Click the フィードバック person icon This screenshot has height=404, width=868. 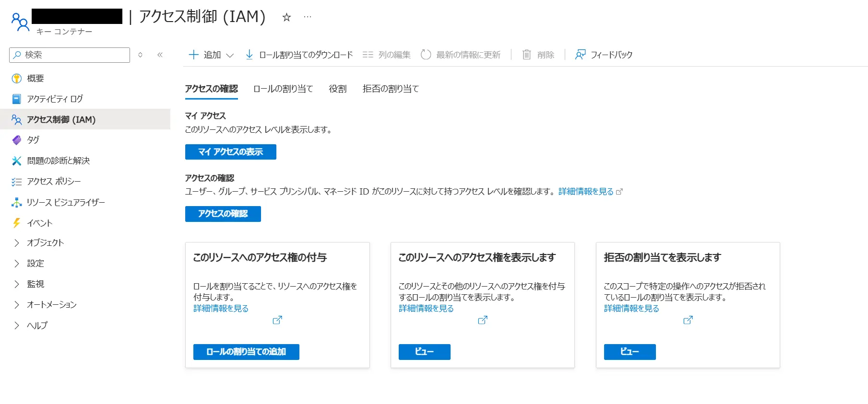(x=580, y=55)
